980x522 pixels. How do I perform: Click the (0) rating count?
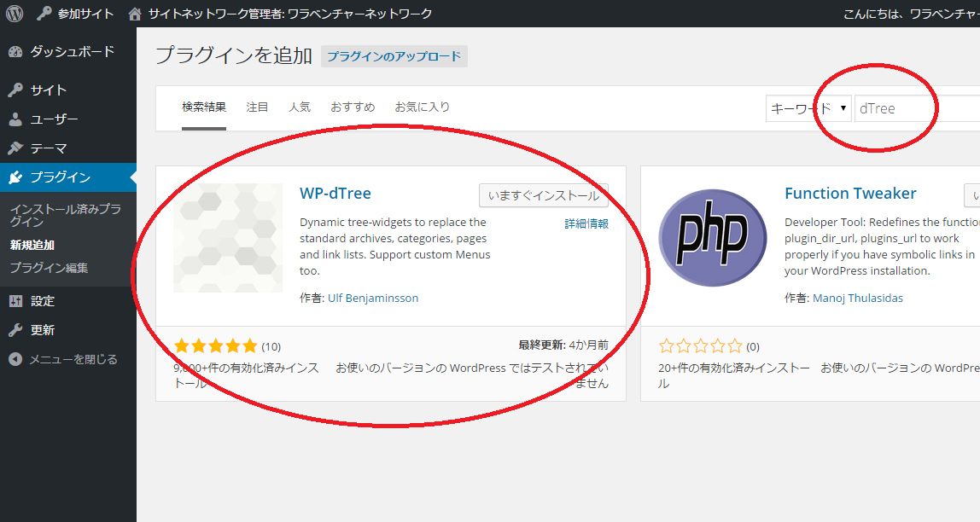coord(753,346)
